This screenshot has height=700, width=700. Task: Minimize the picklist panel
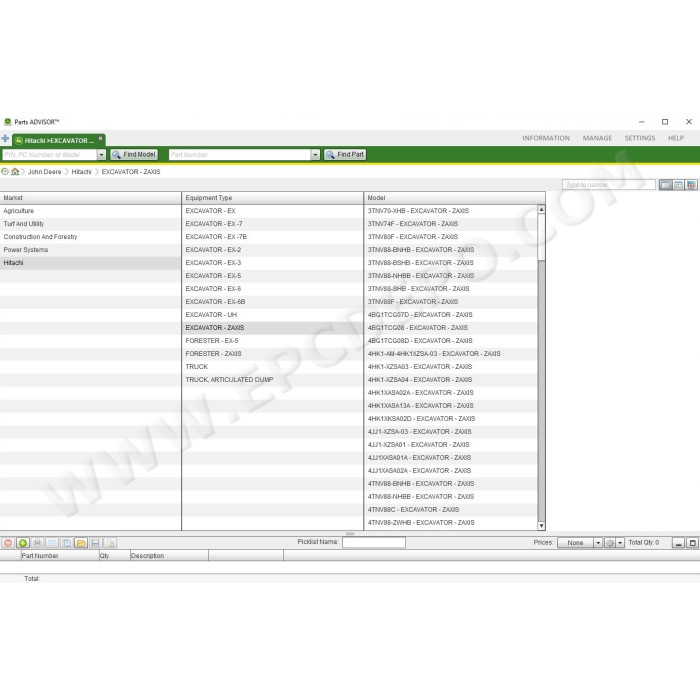point(678,543)
